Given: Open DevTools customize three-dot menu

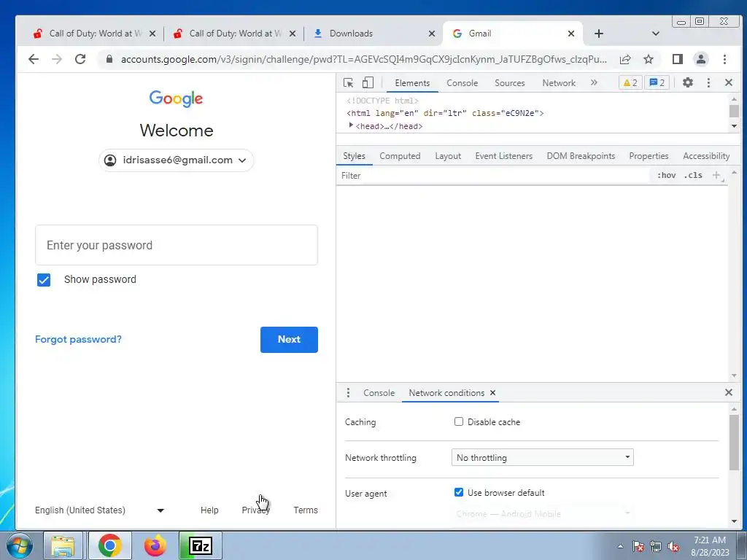Looking at the screenshot, I should click(708, 83).
